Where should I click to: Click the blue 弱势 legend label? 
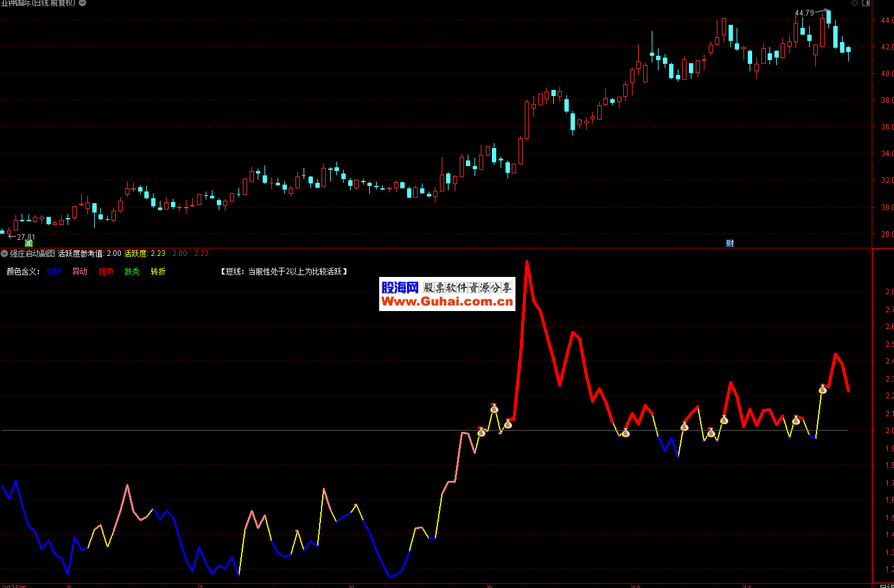(54, 271)
